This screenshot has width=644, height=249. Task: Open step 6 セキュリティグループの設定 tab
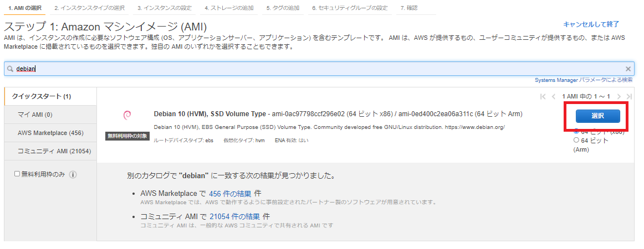tap(350, 8)
